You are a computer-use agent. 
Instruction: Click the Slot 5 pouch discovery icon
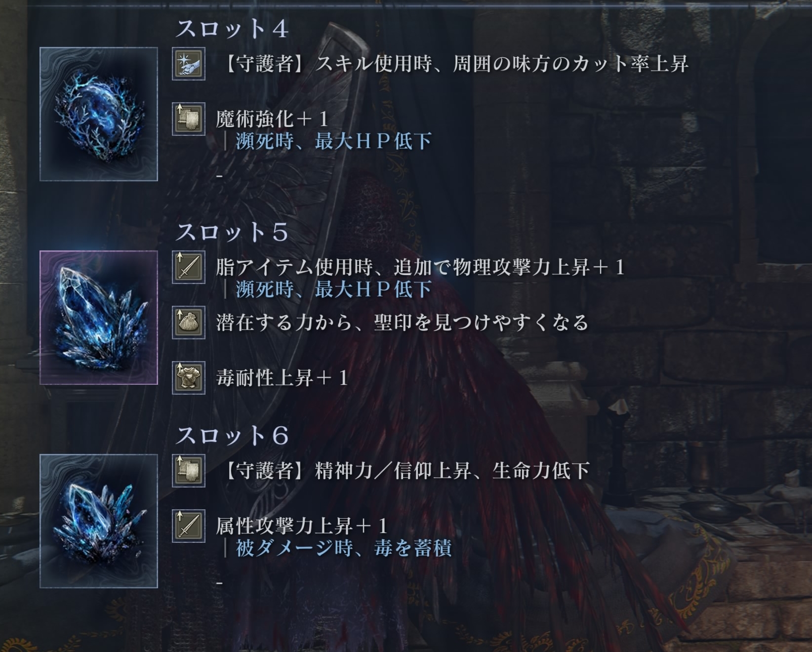pos(188,323)
